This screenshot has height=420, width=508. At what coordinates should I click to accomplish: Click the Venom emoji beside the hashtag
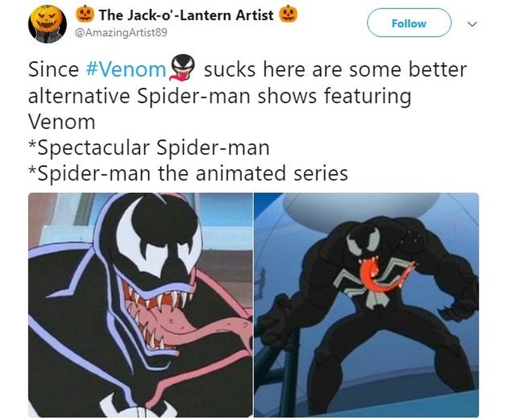coord(182,68)
